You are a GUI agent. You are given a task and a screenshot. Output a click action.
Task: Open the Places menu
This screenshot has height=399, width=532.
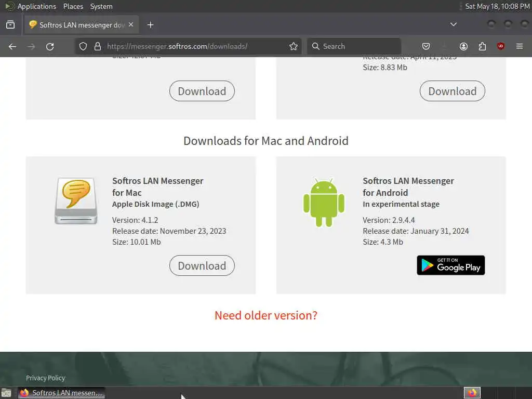[73, 6]
